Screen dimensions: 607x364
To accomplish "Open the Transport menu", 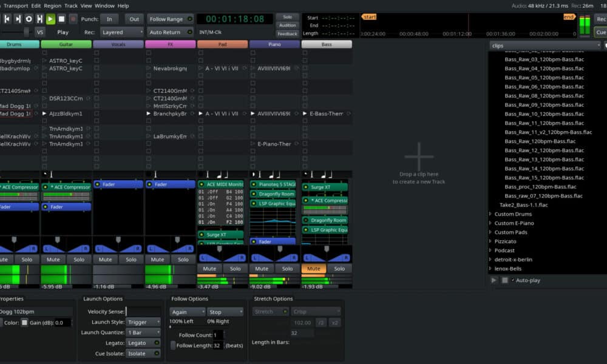I will point(16,6).
